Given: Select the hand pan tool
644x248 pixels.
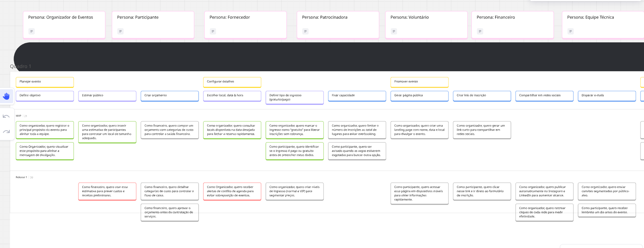Looking at the screenshot, I should click(6, 96).
